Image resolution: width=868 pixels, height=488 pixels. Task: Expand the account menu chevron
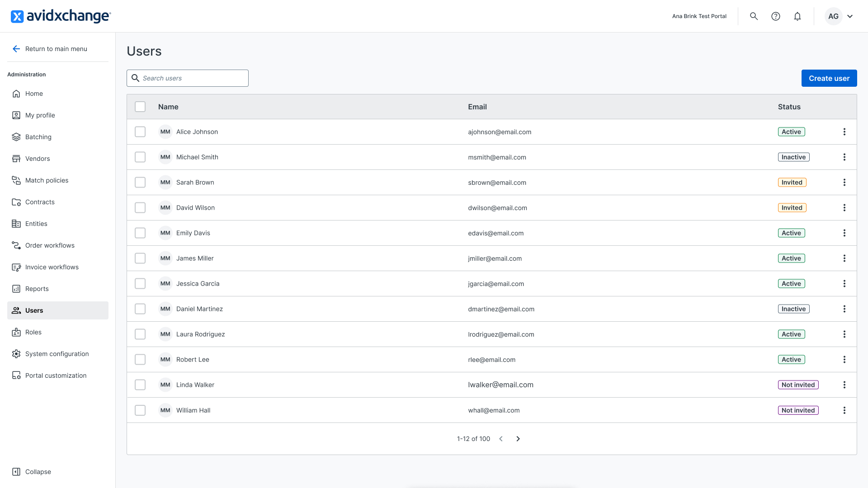click(x=850, y=16)
